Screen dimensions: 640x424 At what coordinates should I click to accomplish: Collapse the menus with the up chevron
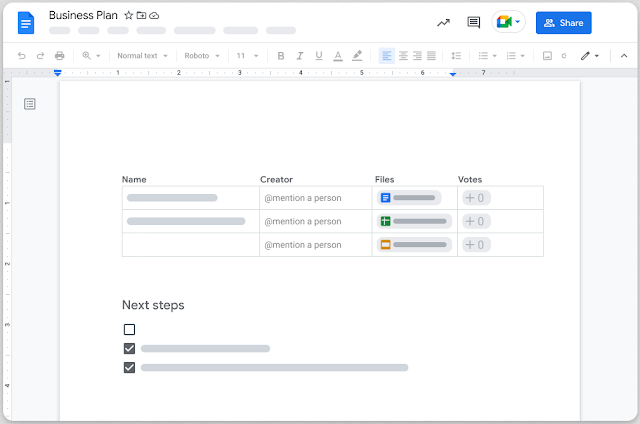(x=624, y=55)
